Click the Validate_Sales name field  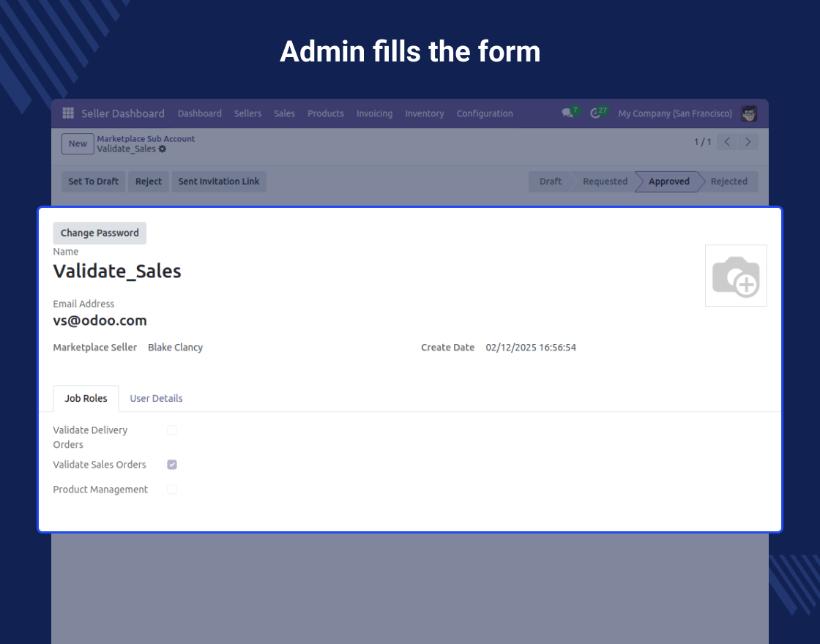pos(117,272)
